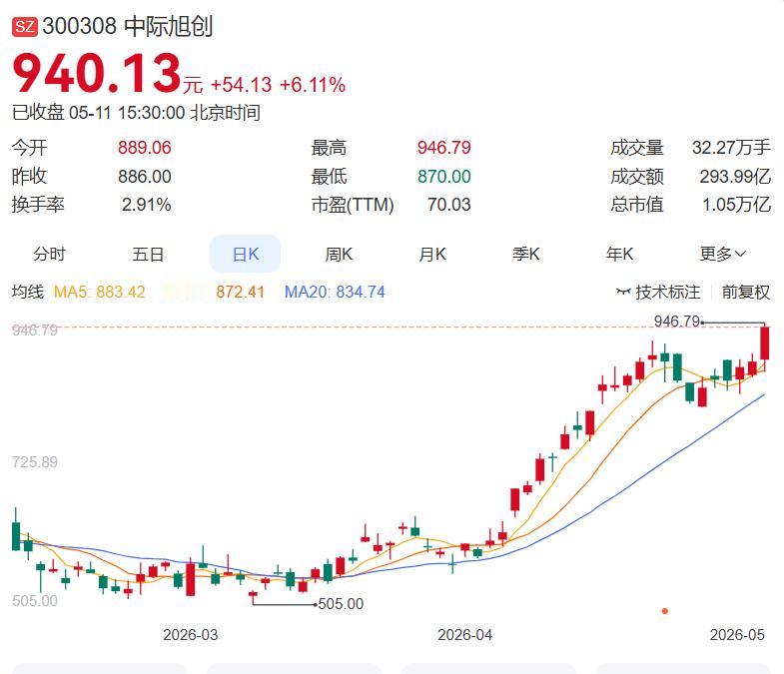
Task: Click the orange dot event marker
Action: [665, 611]
